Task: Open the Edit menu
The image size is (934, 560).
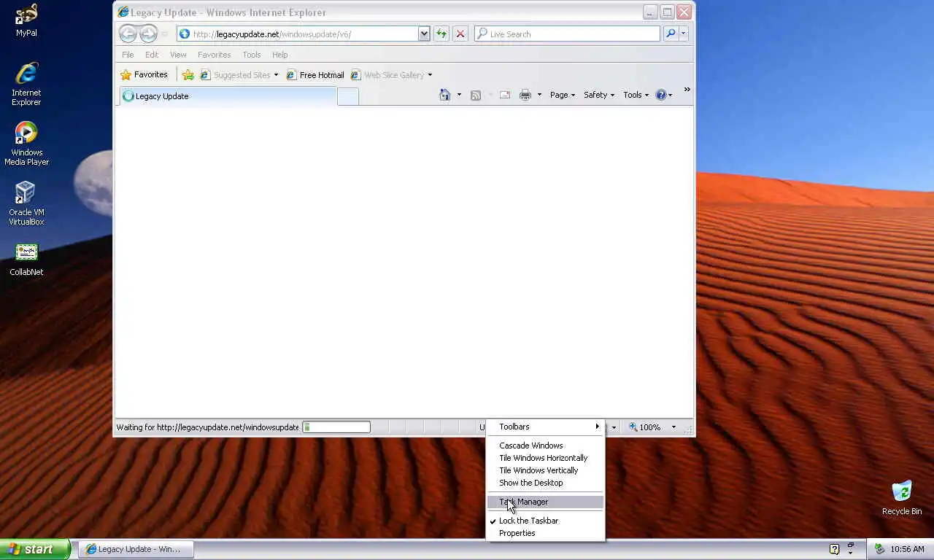Action: [152, 55]
